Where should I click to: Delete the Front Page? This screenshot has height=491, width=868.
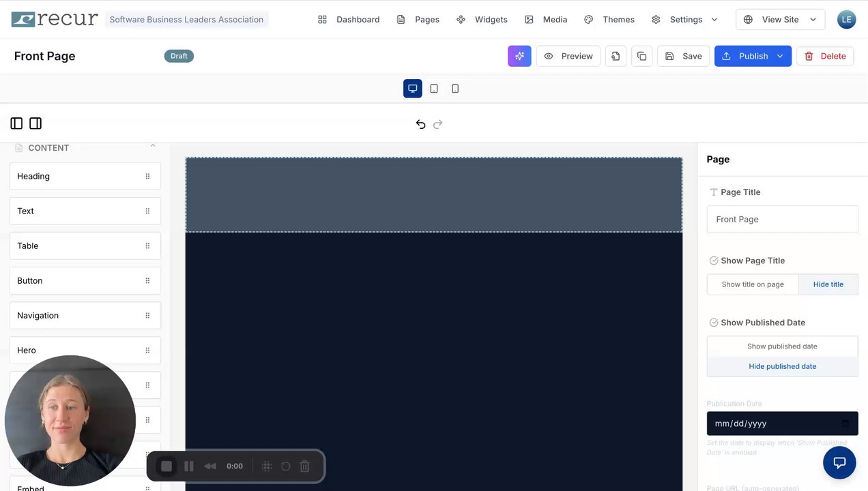pos(825,56)
